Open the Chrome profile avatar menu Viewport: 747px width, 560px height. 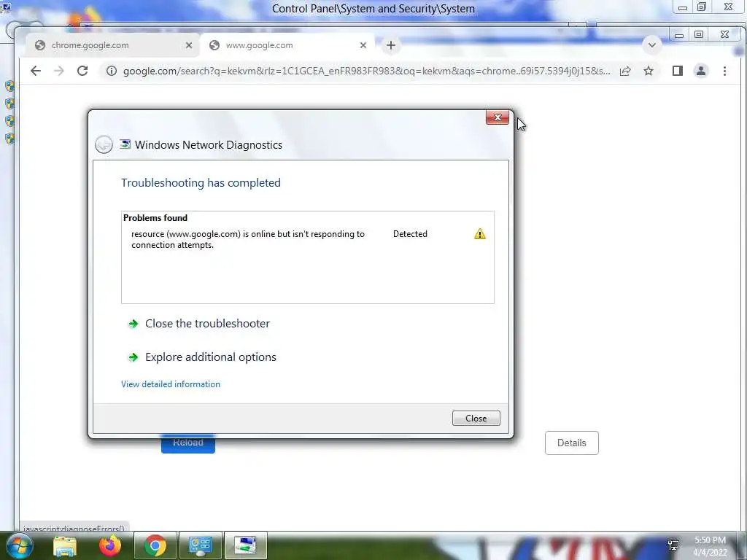pos(701,71)
